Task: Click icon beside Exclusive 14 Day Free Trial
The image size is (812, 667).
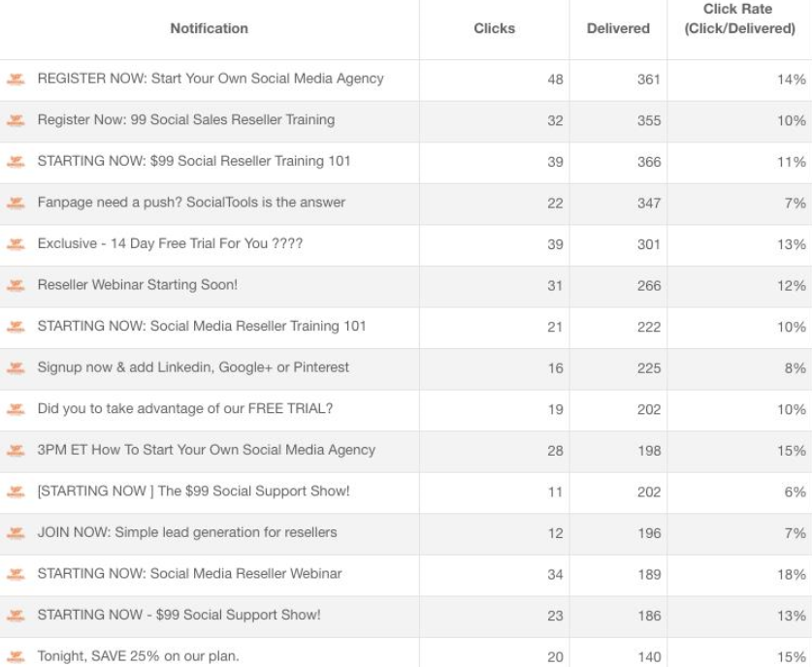Action: coord(16,244)
